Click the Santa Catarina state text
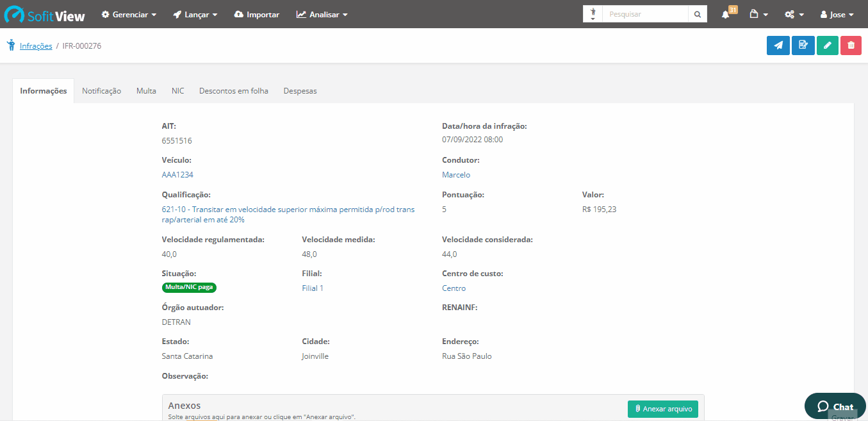 coord(187,356)
